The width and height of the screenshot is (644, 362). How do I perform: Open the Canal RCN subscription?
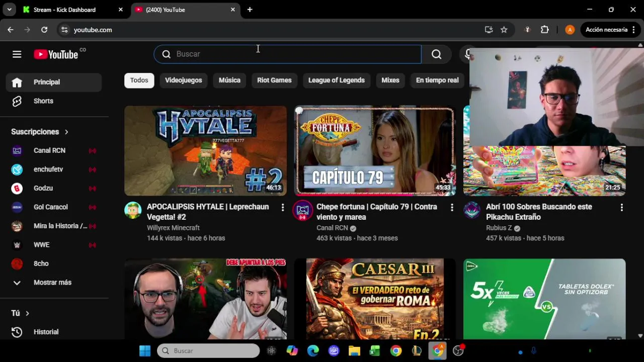tap(54, 150)
